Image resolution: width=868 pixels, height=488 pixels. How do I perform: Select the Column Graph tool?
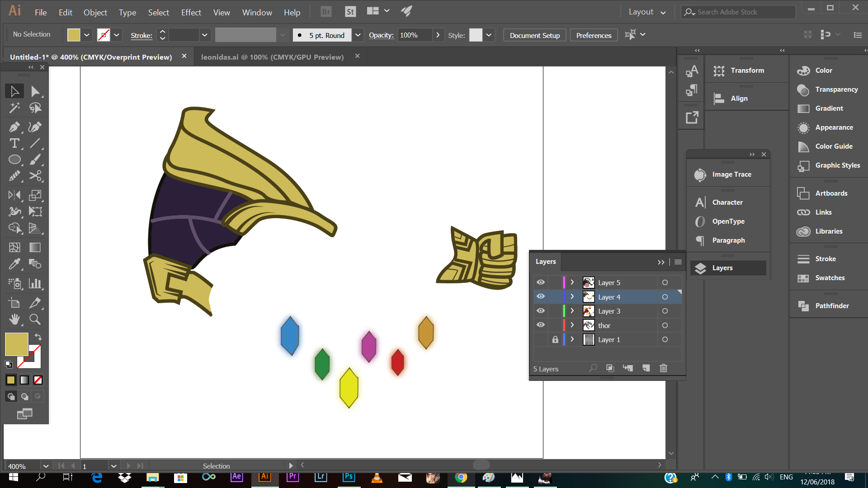pos(35,283)
